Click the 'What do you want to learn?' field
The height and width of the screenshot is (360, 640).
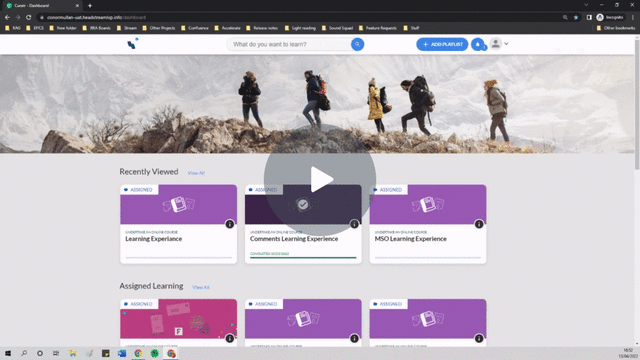click(290, 44)
